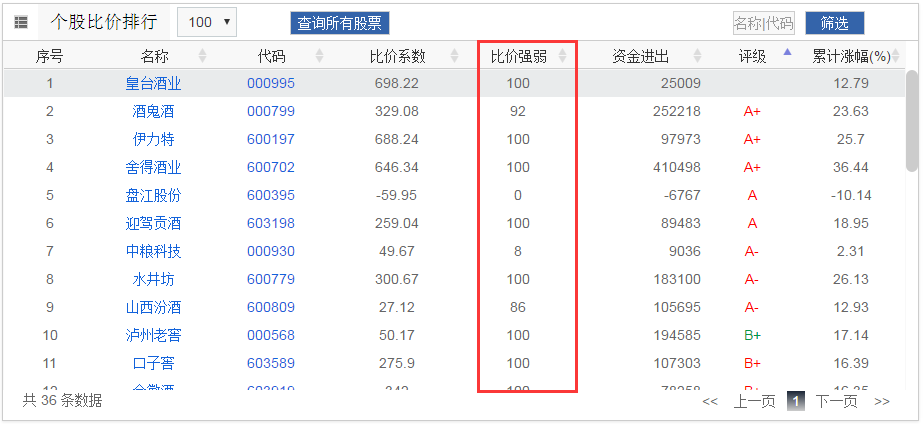Go to last page with >> button
Screen dimensions: 924x424
(882, 402)
